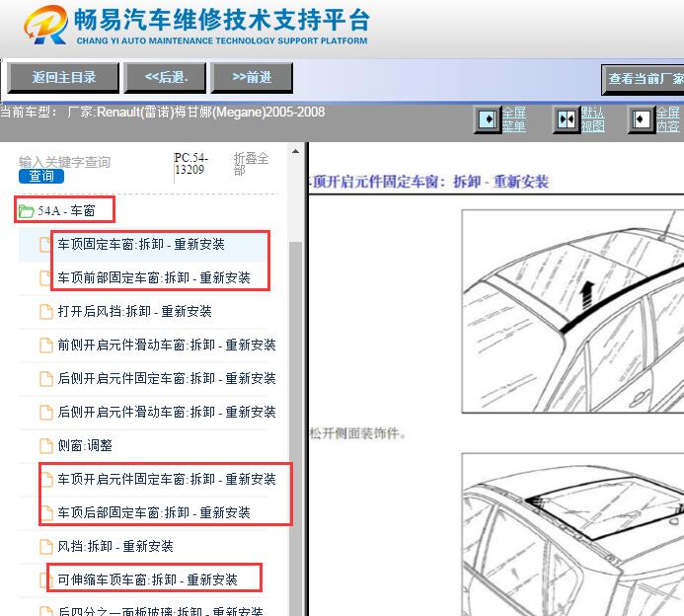Open 车顶前部固定车窗:拆卸 - 重新安装
Image resolution: width=684 pixels, height=616 pixels.
(154, 278)
